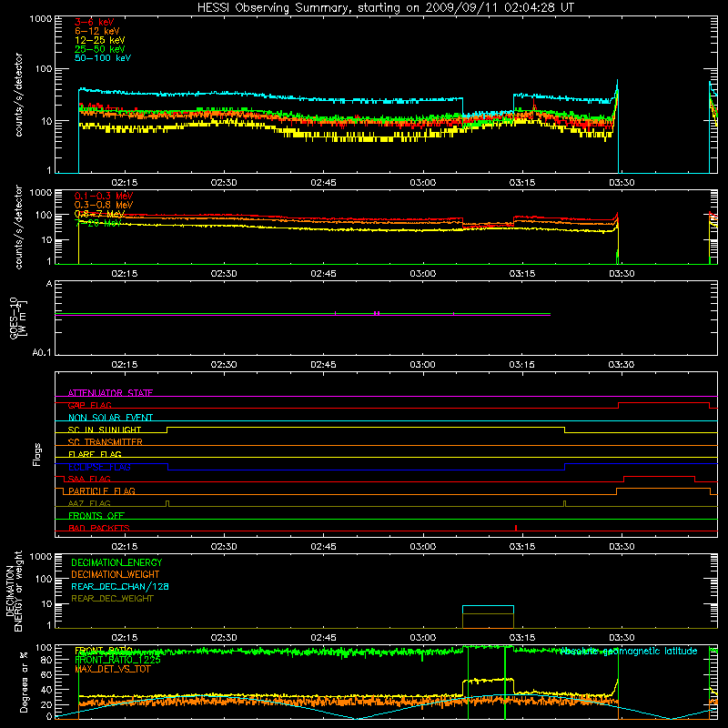Select the SC_IN_SUNLIGHT flag label
This screenshot has width=728, height=728.
click(x=105, y=430)
